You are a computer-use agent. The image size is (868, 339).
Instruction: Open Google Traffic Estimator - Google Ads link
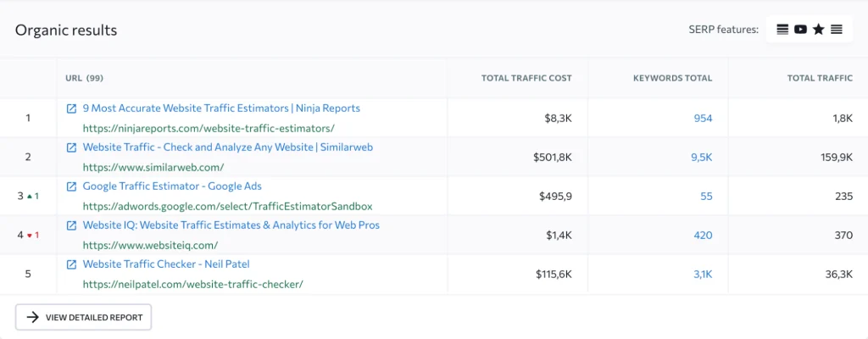pos(172,186)
